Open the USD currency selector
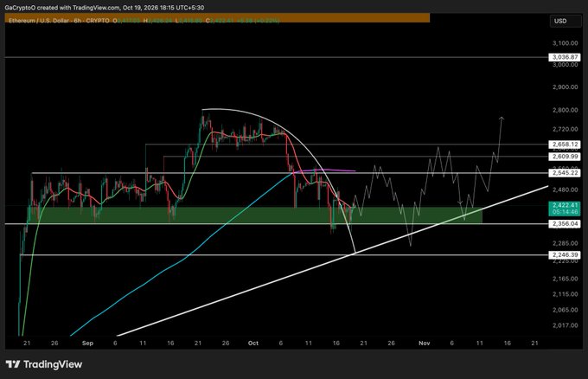This screenshot has height=379, width=588. [x=566, y=21]
